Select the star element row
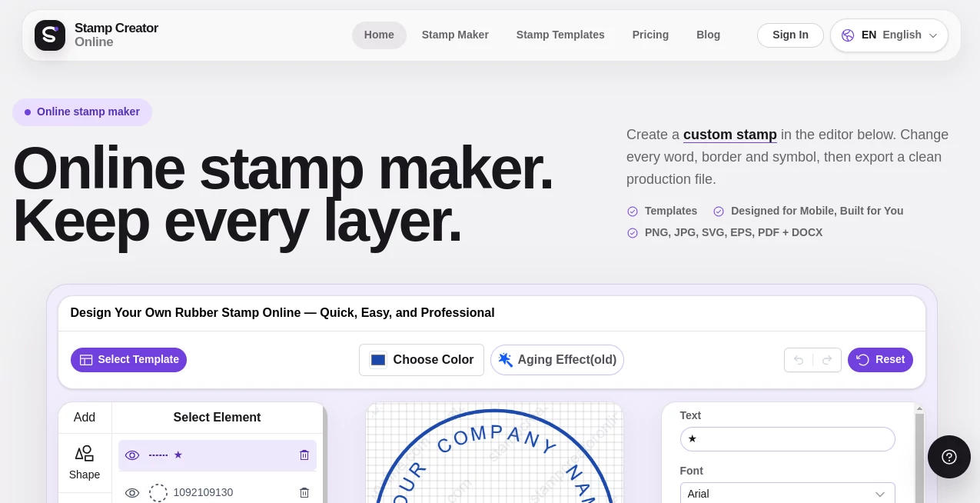The height and width of the screenshot is (503, 980). coord(218,455)
